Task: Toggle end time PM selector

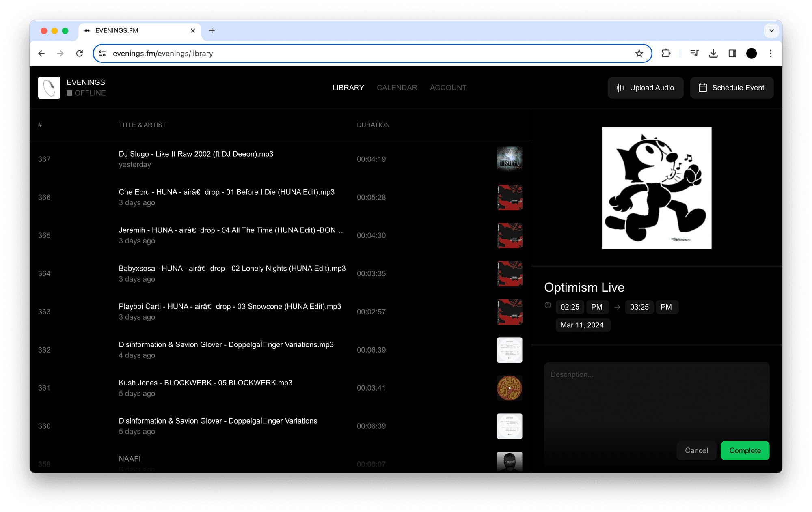Action: pos(666,307)
